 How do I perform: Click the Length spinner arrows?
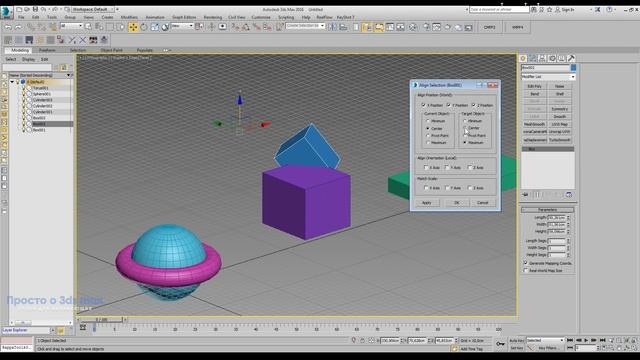pyautogui.click(x=569, y=218)
